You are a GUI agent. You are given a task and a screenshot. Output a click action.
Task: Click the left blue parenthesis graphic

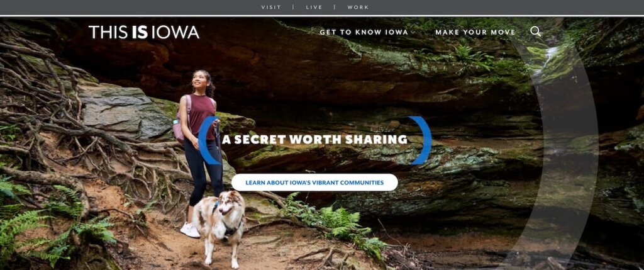209,140
